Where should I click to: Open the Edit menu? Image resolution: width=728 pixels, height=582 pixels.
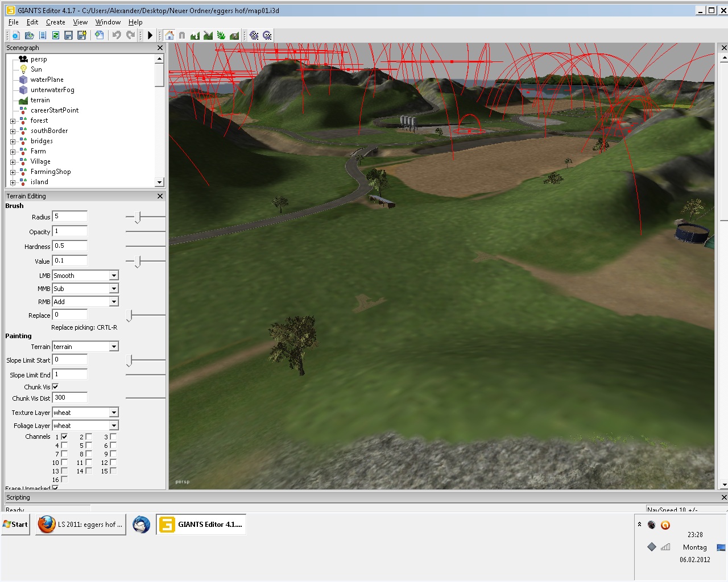pos(32,22)
